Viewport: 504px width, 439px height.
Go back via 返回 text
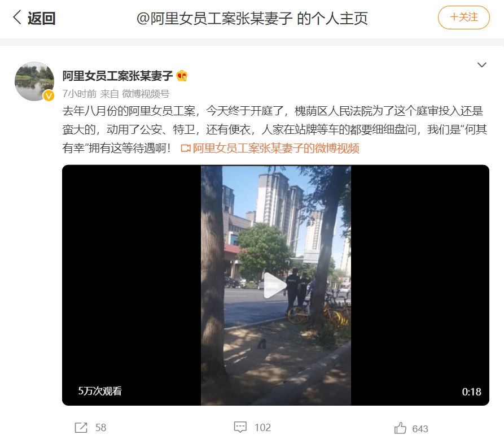pyautogui.click(x=41, y=18)
